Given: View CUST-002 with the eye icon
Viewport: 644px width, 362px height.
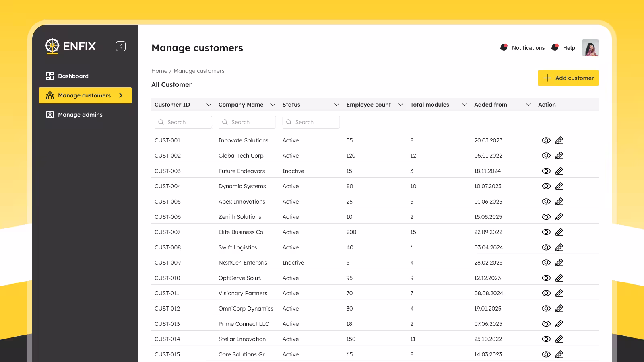Looking at the screenshot, I should pos(546,156).
